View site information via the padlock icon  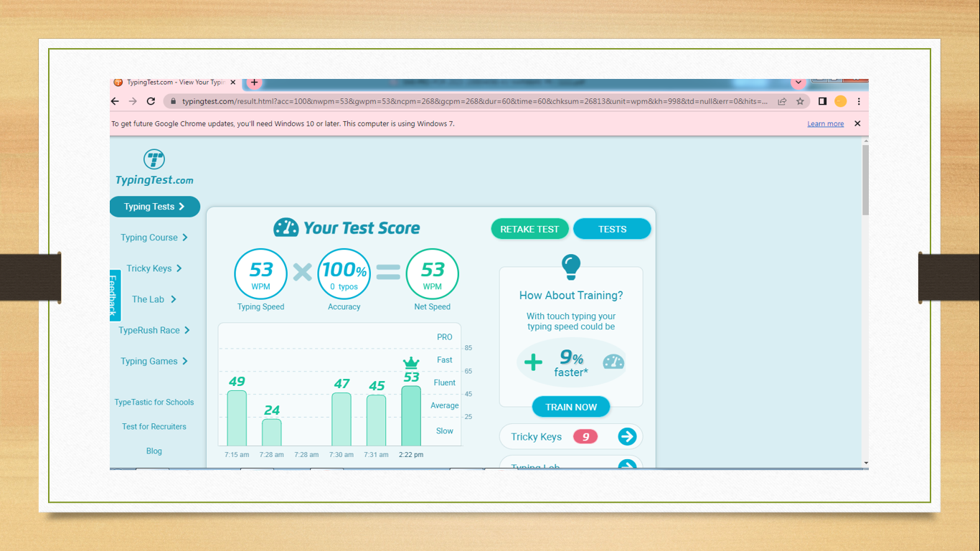coord(172,102)
